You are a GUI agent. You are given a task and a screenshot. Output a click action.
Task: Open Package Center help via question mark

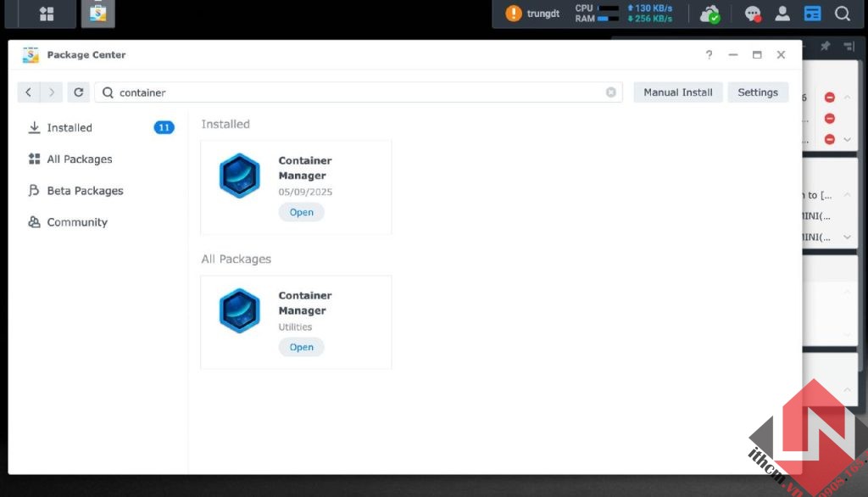[709, 54]
